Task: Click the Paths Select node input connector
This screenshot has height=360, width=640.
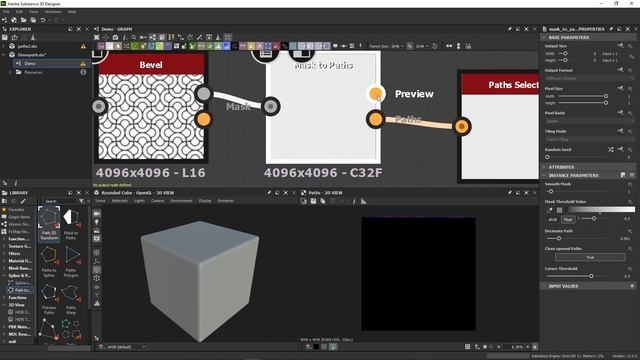Action: click(462, 127)
